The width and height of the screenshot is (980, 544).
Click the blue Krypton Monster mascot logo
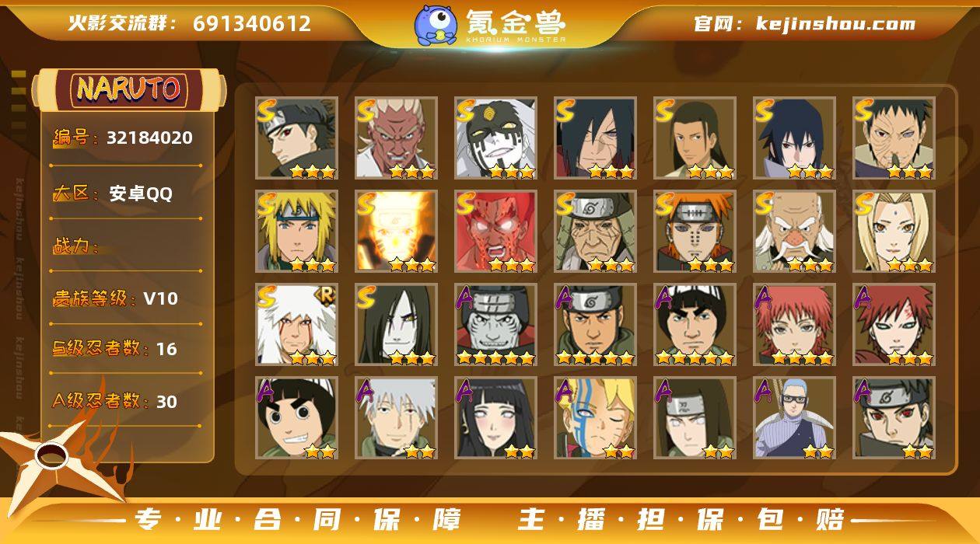(x=436, y=24)
